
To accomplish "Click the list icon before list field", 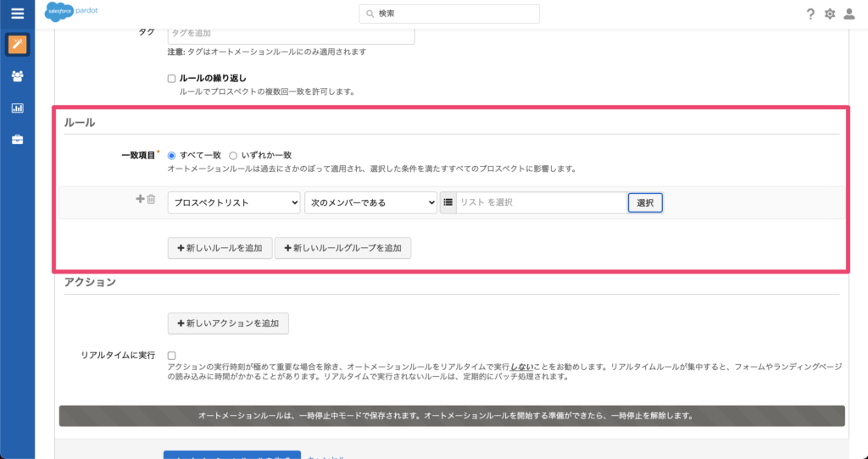I will click(x=448, y=202).
